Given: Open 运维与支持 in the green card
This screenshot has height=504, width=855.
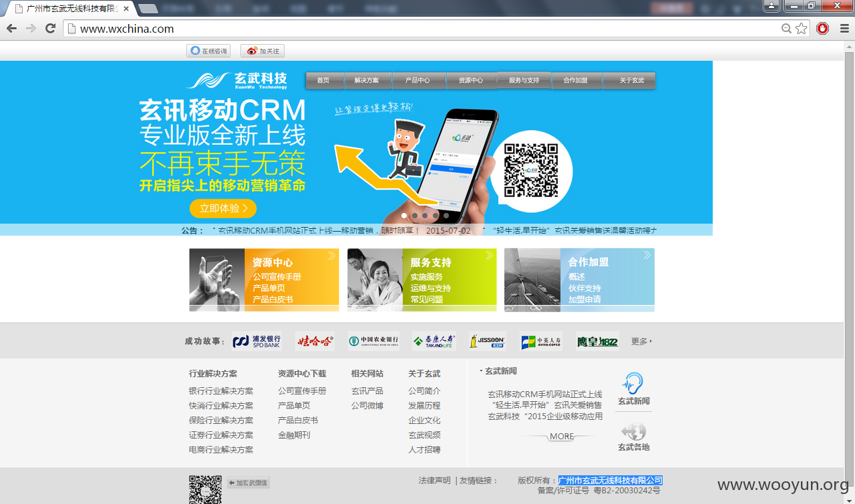Looking at the screenshot, I should pos(431,288).
